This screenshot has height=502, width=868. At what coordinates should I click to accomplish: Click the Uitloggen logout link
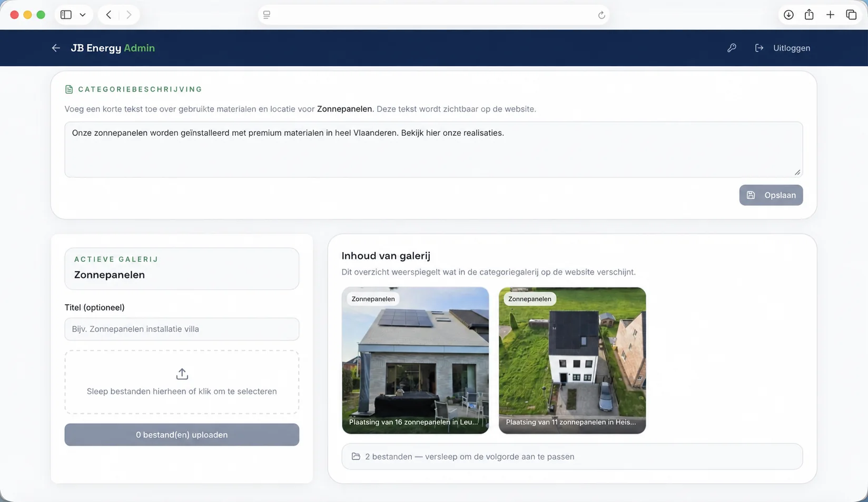click(x=782, y=48)
